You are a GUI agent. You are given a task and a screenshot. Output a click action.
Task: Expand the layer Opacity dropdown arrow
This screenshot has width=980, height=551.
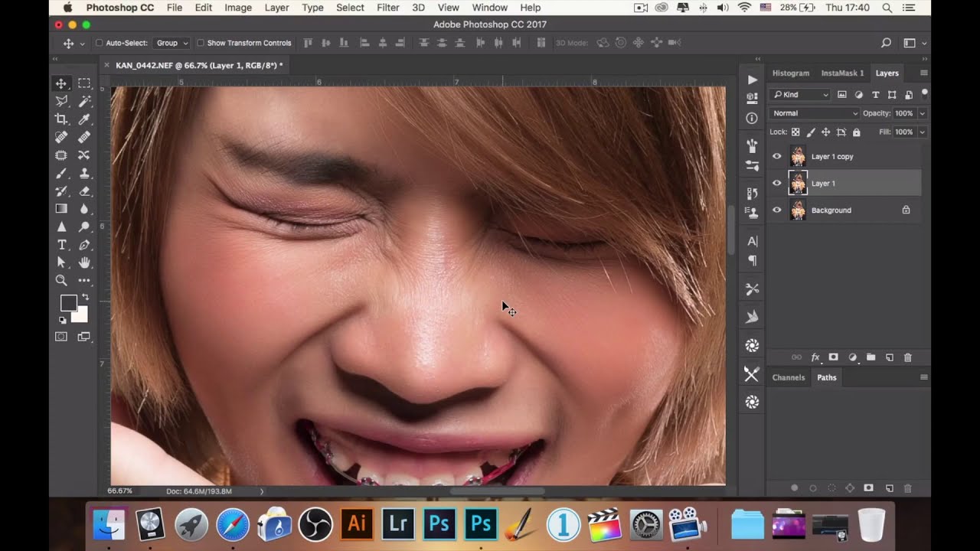click(x=922, y=113)
